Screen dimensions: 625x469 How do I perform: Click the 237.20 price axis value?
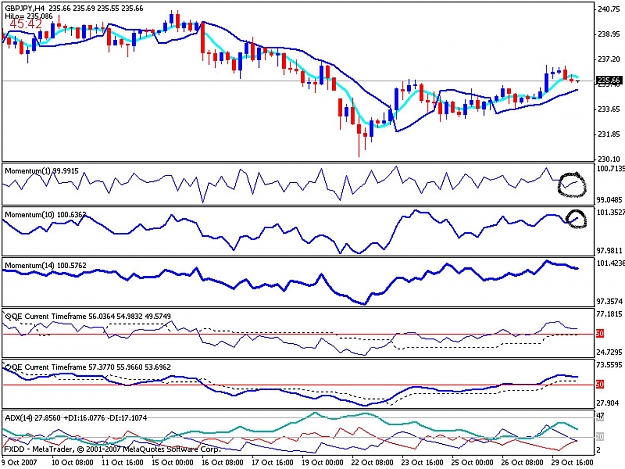click(x=609, y=59)
